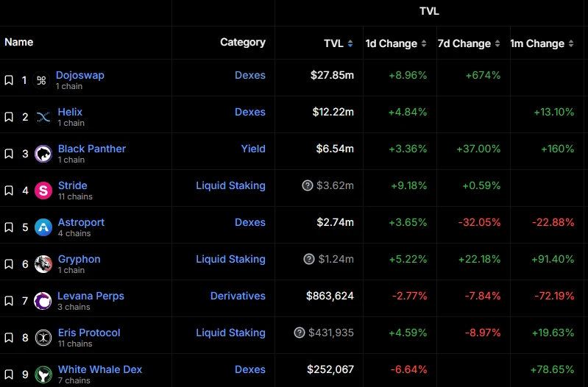Bookmark the Dojoswap row
The width and height of the screenshot is (588, 387).
pyautogui.click(x=9, y=80)
